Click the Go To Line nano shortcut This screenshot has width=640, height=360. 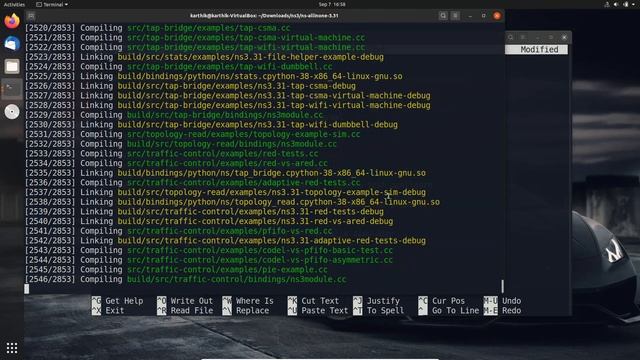[x=449, y=311]
